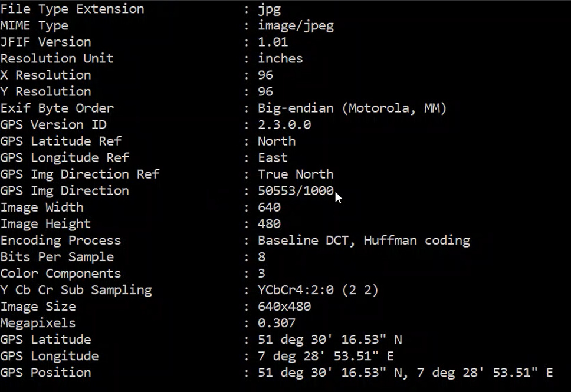Click the MIME Type value image/jpeg
571x392 pixels.
[288, 26]
